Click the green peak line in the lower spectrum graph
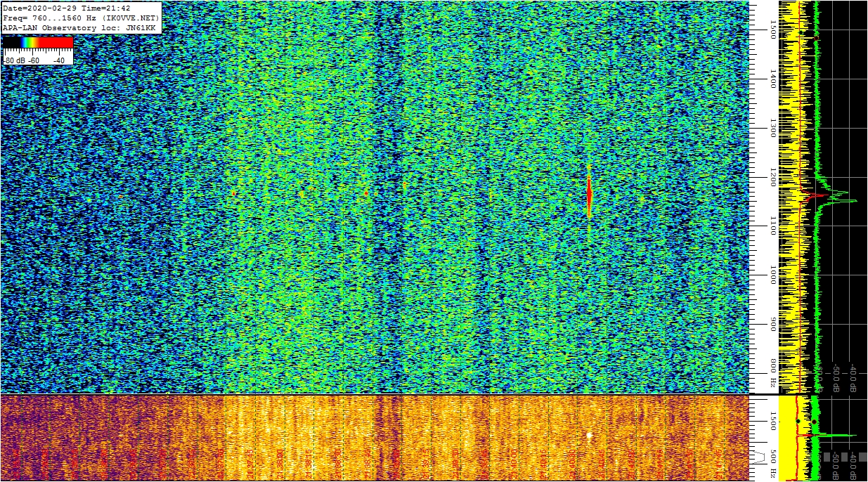Viewport: 868px width, 482px height. pos(838,436)
